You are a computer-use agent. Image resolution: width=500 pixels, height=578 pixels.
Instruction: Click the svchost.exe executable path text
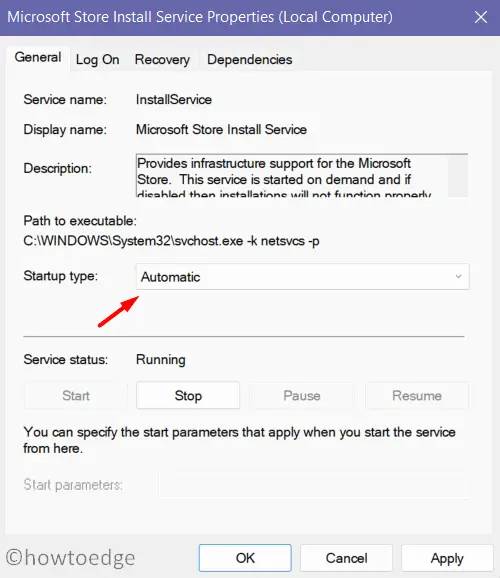tap(171, 241)
